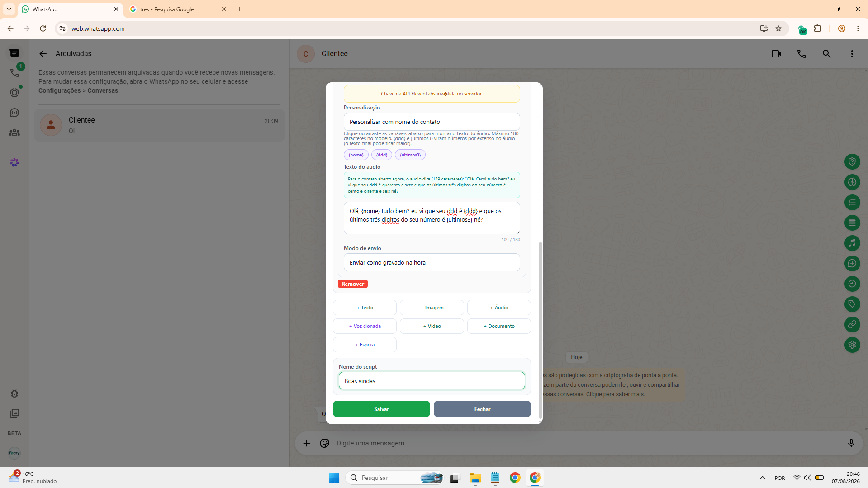868x488 pixels.
Task: Open the emoji picker in message bar
Action: coord(325,443)
